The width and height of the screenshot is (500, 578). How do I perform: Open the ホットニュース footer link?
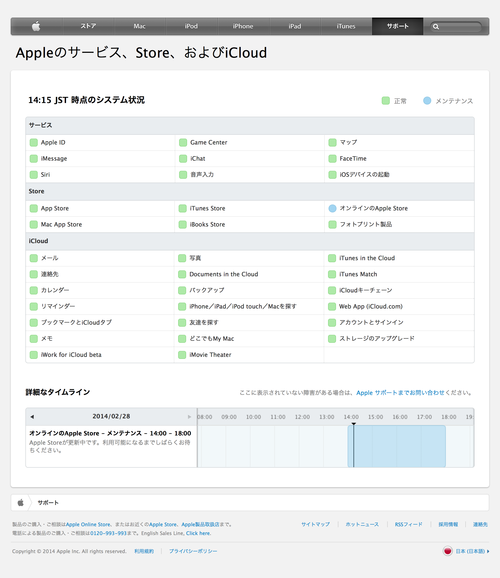[362, 524]
